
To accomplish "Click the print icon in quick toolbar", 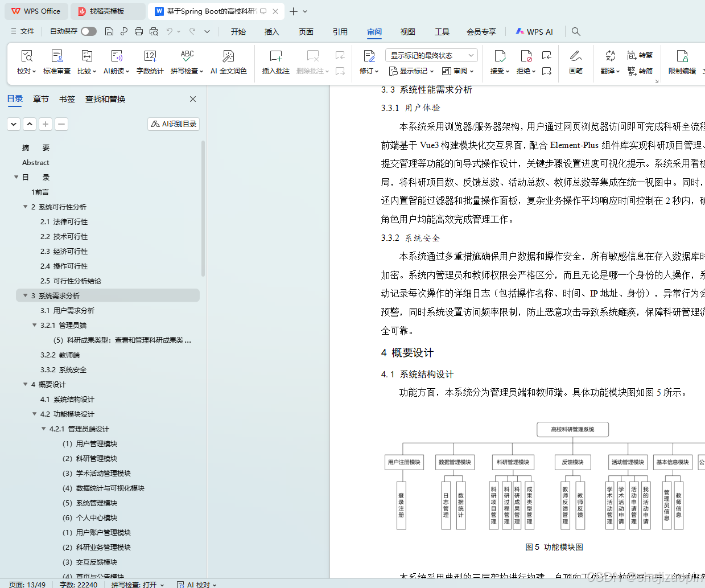I will [139, 31].
